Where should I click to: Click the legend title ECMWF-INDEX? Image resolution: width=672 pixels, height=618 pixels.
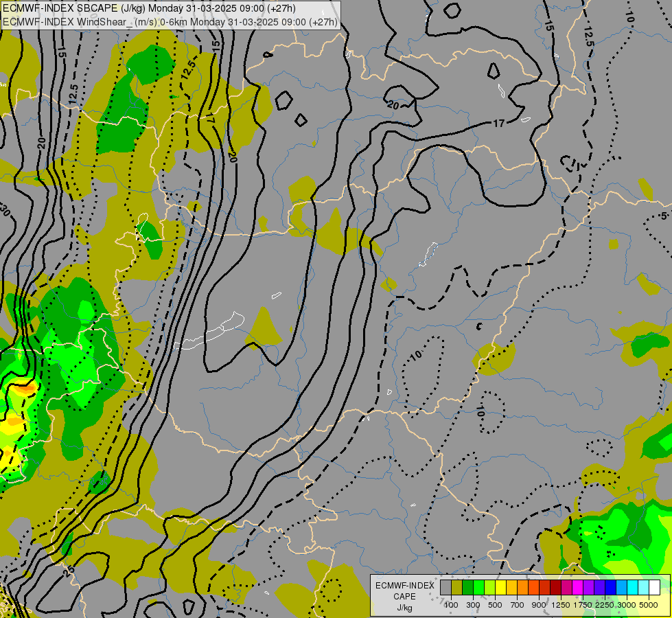[404, 586]
